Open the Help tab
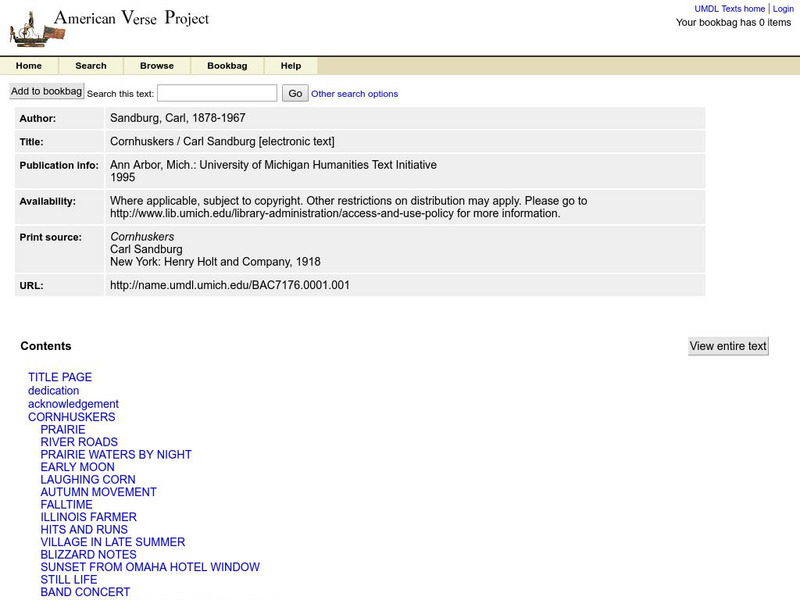Viewport: 800px width, 600px height. click(x=290, y=65)
